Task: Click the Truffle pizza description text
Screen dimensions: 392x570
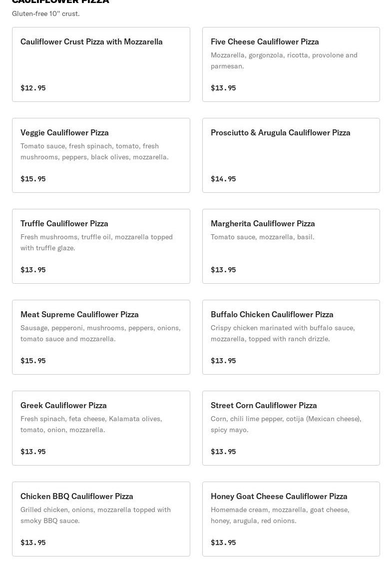Action: click(x=96, y=242)
